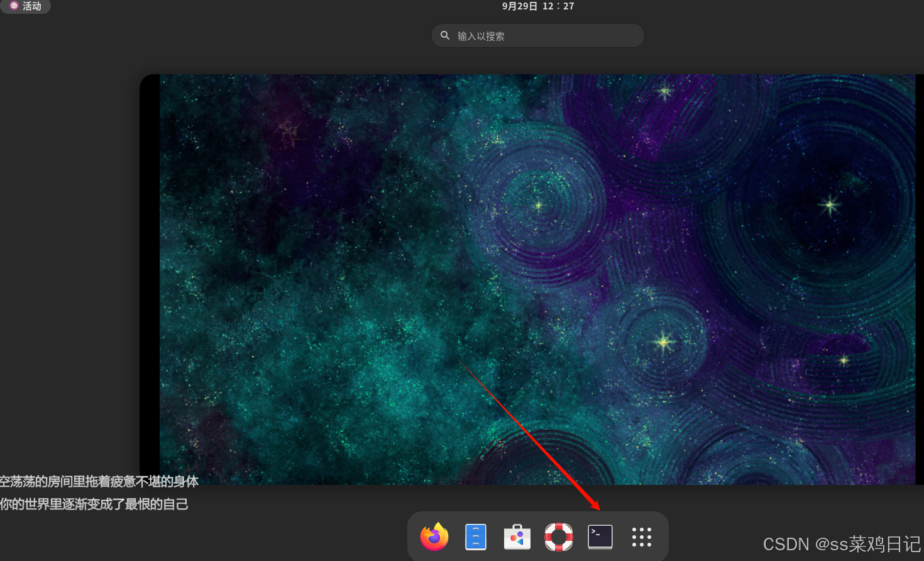Click the colored Activities indicator icon

pos(14,6)
